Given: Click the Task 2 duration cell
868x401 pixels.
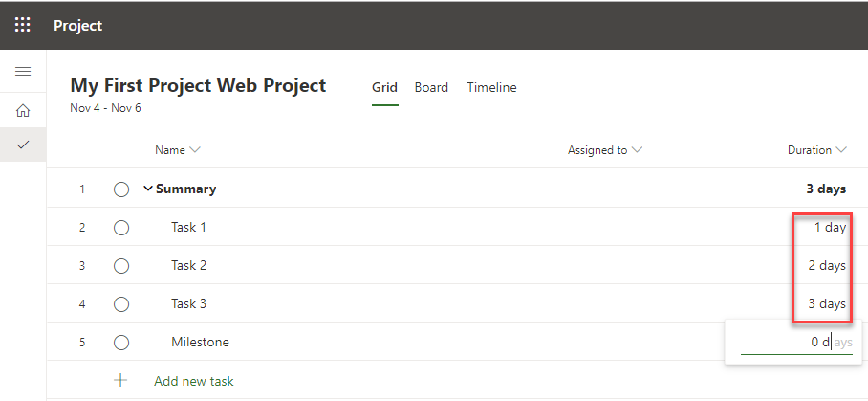Looking at the screenshot, I should (x=826, y=265).
